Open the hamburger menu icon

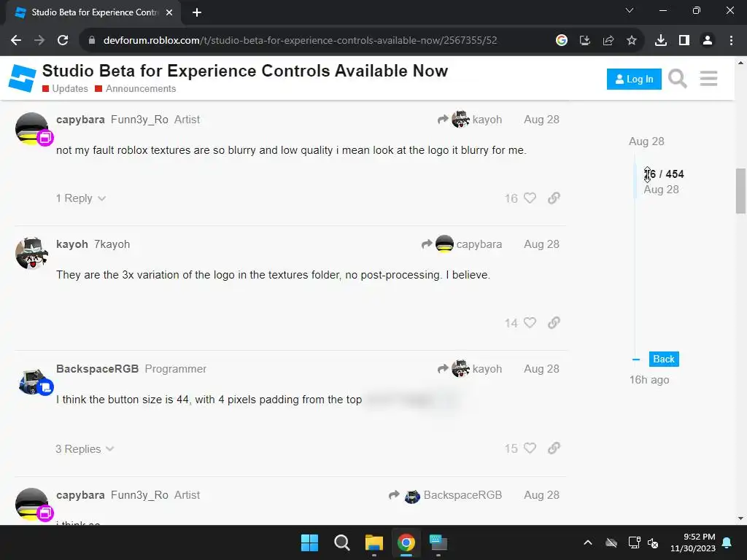pyautogui.click(x=708, y=79)
